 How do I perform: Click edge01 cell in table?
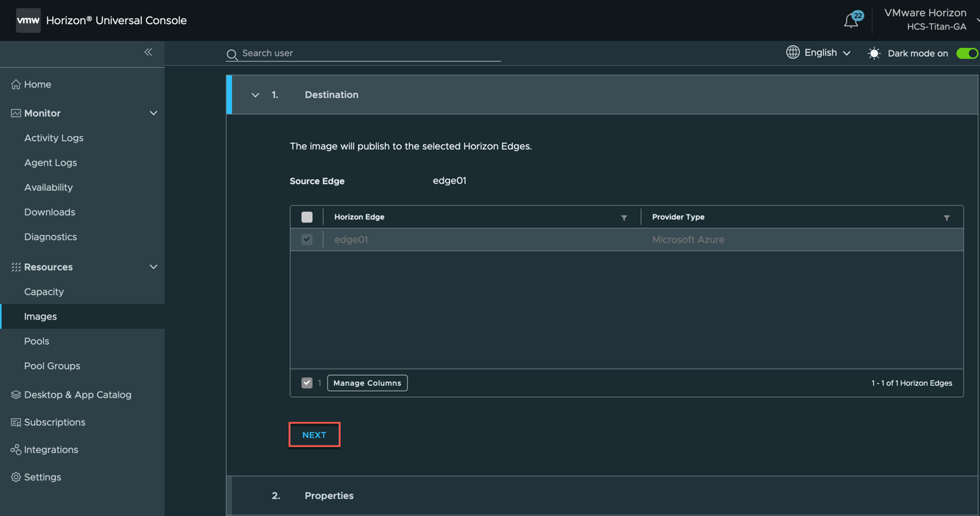[x=351, y=240]
